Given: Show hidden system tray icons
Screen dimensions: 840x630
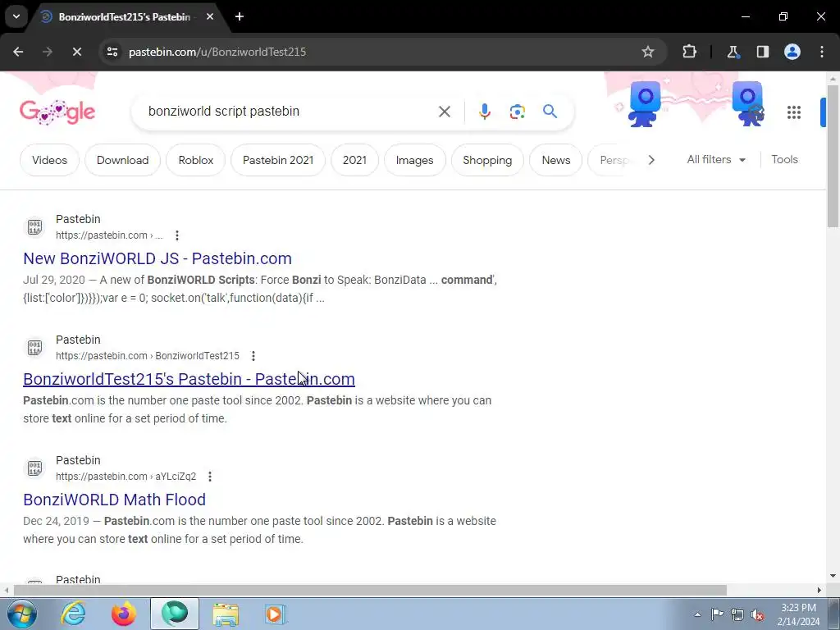Looking at the screenshot, I should click(697, 614).
